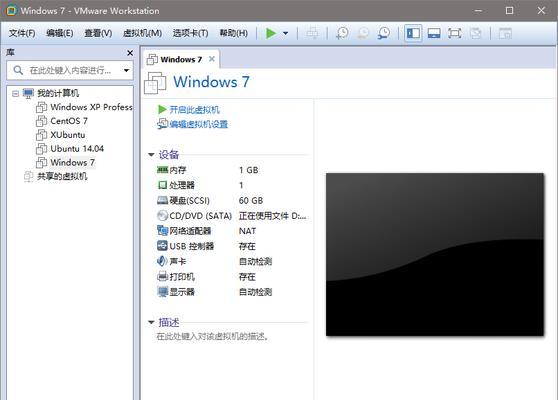This screenshot has width=558, height=400.
Task: Click the 1 GB memory value
Action: [248, 170]
